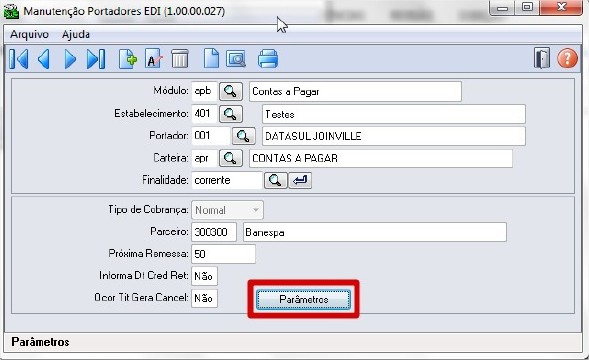Image resolution: width=589 pixels, height=360 pixels.
Task: Click the Portador code field
Action: point(211,136)
